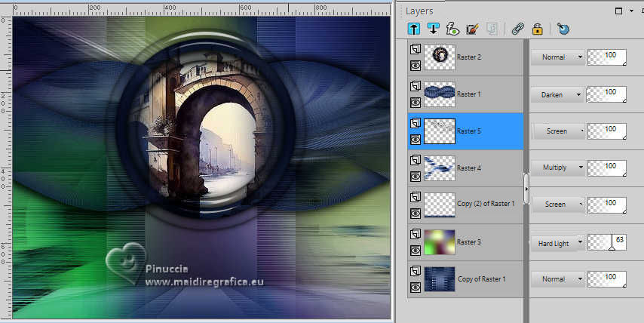Select the Raster 2 layer name
This screenshot has height=323, width=644.
coord(469,57)
